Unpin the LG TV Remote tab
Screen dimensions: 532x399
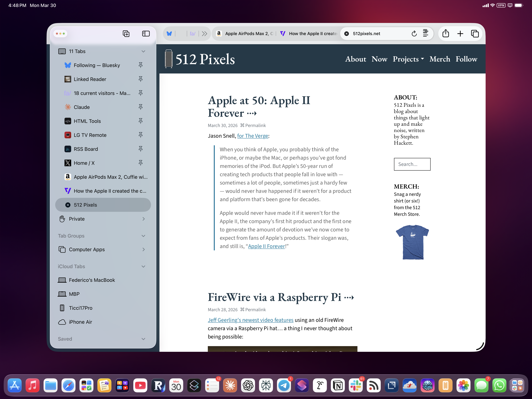coord(141,135)
